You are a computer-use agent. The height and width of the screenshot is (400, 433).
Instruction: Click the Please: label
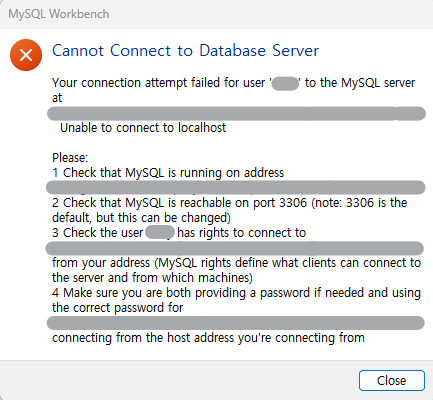[70, 157]
